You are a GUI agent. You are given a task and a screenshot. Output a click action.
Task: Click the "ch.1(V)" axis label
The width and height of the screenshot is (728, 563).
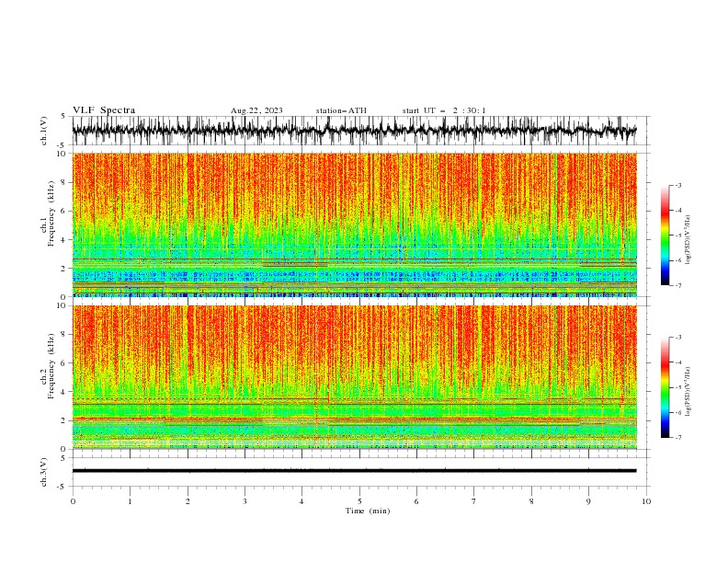[44, 131]
